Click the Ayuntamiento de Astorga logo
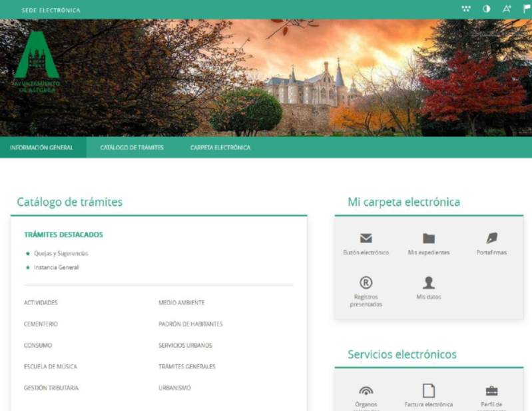This screenshot has width=532, height=411. click(37, 62)
